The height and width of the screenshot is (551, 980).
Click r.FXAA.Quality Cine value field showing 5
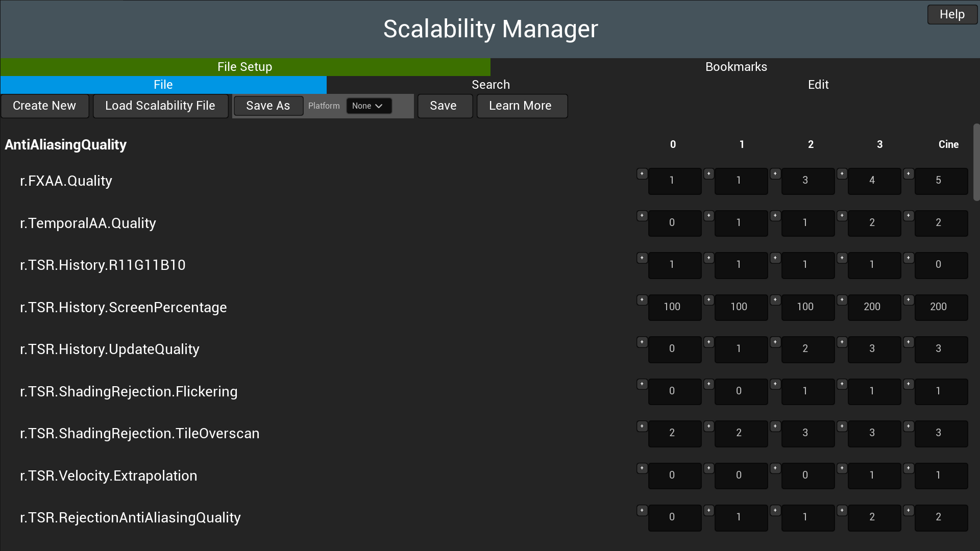click(941, 181)
